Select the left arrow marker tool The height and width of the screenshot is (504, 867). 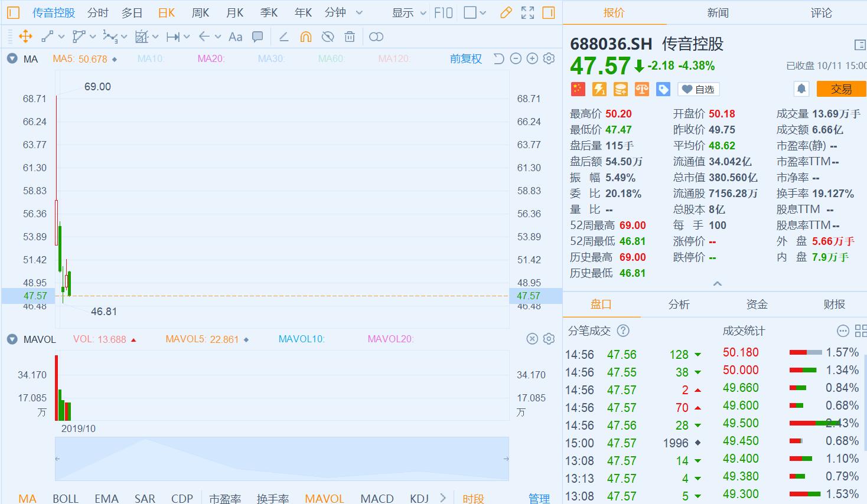[x=204, y=37]
